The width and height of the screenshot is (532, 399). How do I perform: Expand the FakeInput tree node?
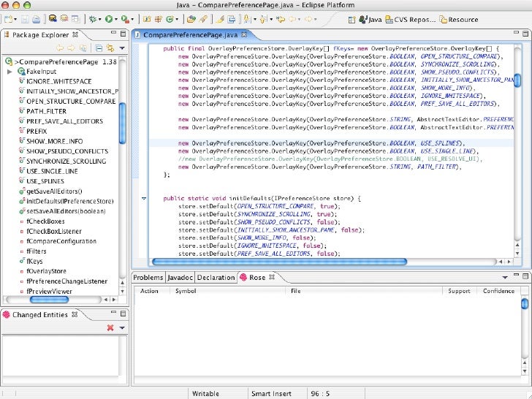pos(9,72)
